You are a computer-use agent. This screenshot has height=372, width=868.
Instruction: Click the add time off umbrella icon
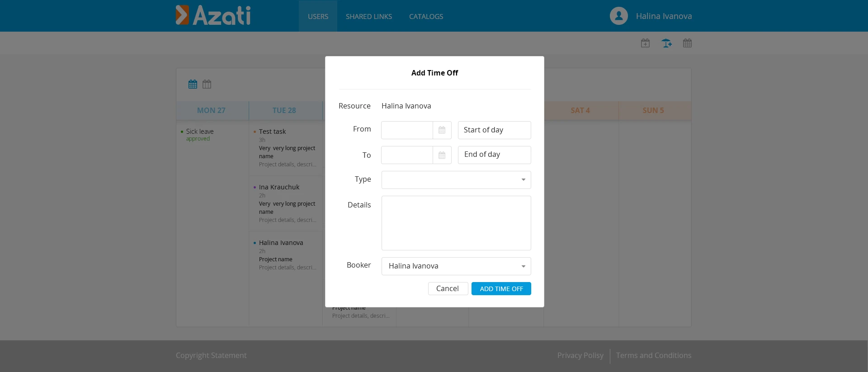pyautogui.click(x=666, y=43)
